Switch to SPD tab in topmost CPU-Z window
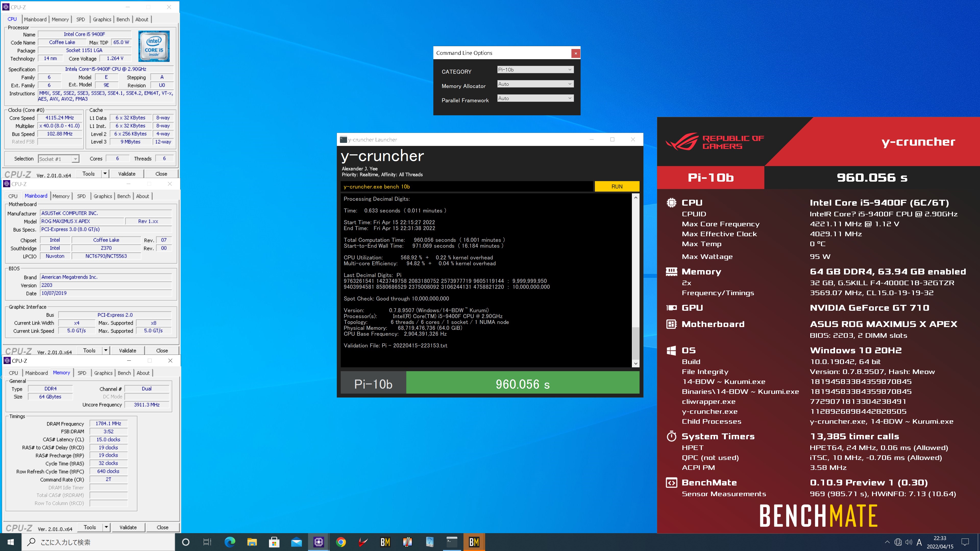Screen dimensions: 980x551 click(x=81, y=19)
